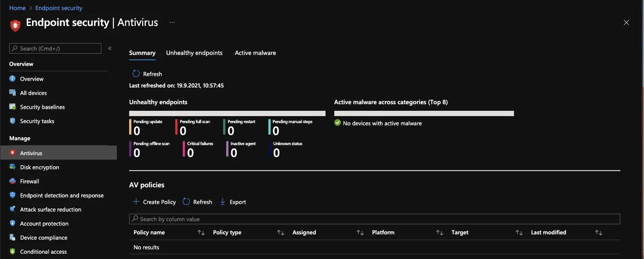The height and width of the screenshot is (259, 644).
Task: Close the Endpoint security blade
Action: coord(626,22)
